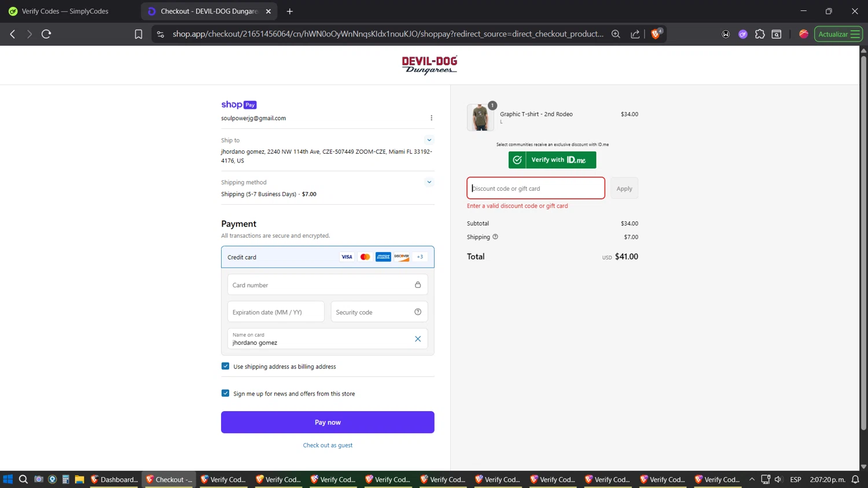Open Brave Shields lion icon
Viewport: 868px width, 488px height.
tap(656, 34)
